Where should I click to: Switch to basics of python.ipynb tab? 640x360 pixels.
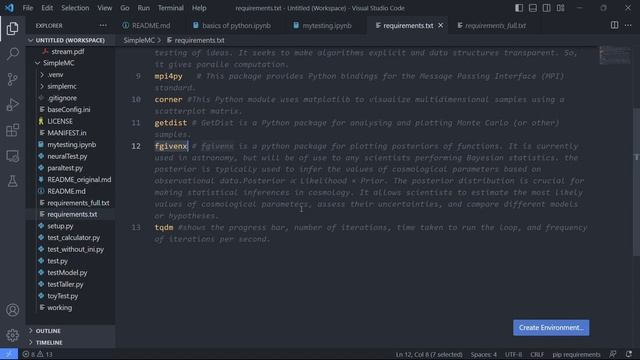(236, 25)
